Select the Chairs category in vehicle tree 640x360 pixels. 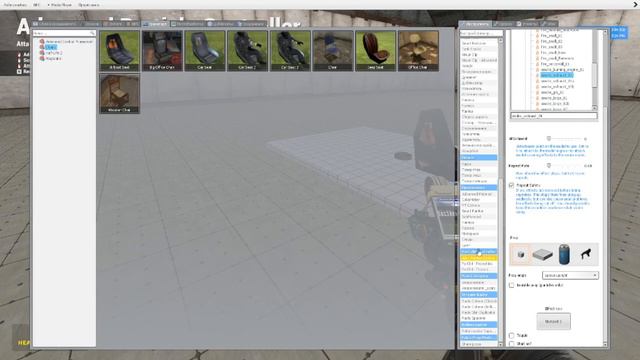(51, 47)
